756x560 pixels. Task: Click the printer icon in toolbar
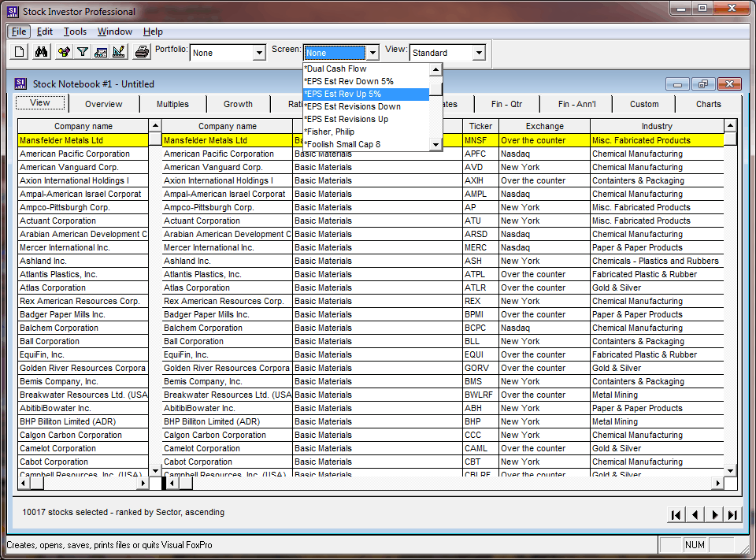[x=142, y=53]
